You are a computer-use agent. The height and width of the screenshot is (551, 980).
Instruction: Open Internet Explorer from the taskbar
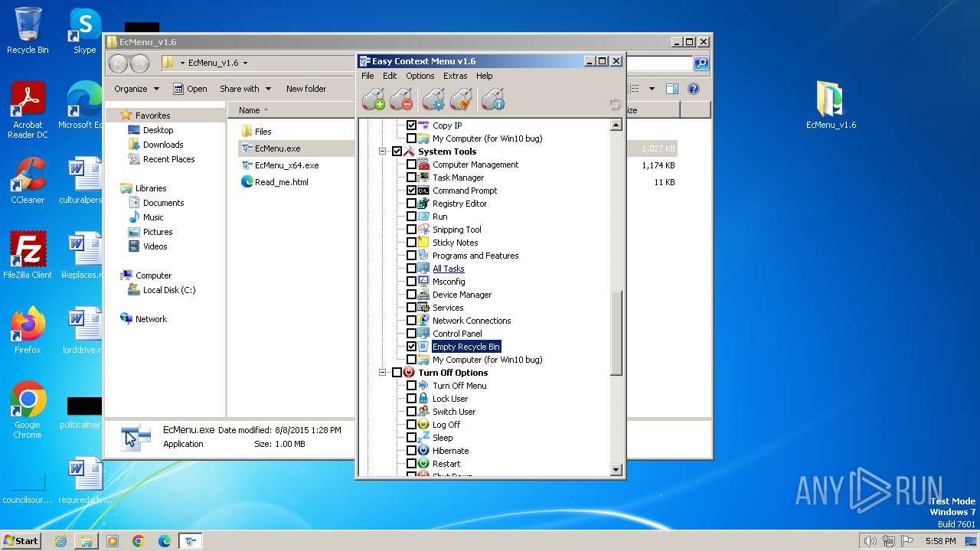[60, 541]
